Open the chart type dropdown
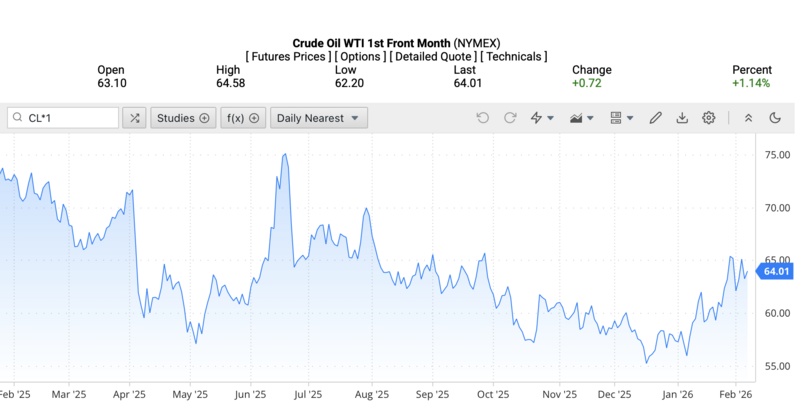This screenshot has width=800, height=402. (x=581, y=118)
